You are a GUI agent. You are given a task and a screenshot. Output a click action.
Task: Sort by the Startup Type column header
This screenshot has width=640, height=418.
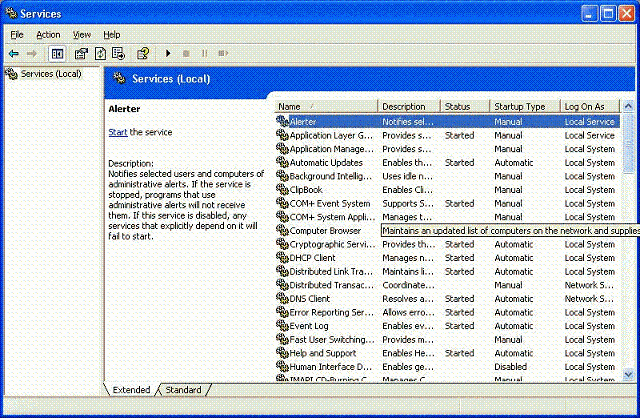(x=525, y=107)
